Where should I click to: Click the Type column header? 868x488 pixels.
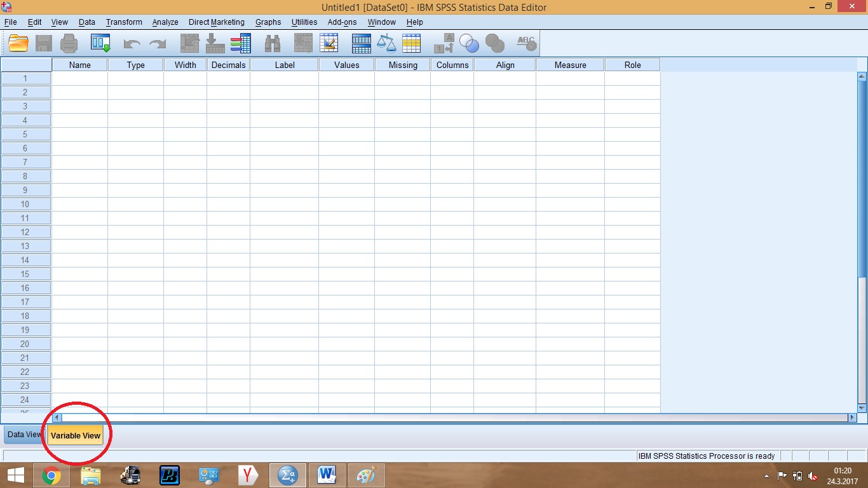click(136, 65)
